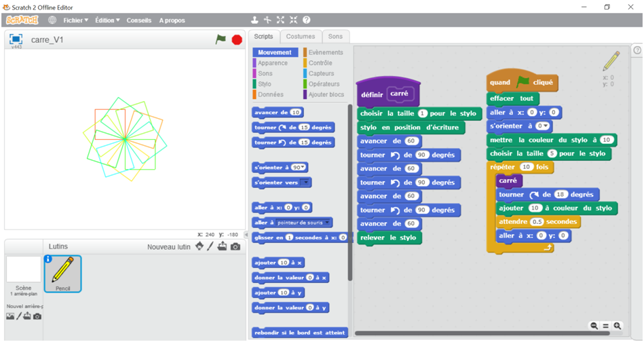Screen dimensions: 644x342
Task: Open the Édition menu
Action: [107, 20]
